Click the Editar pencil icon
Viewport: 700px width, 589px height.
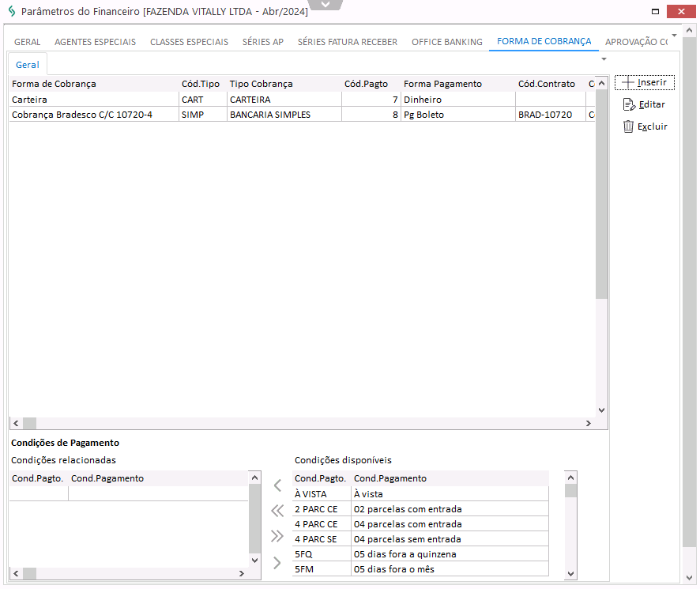point(629,104)
